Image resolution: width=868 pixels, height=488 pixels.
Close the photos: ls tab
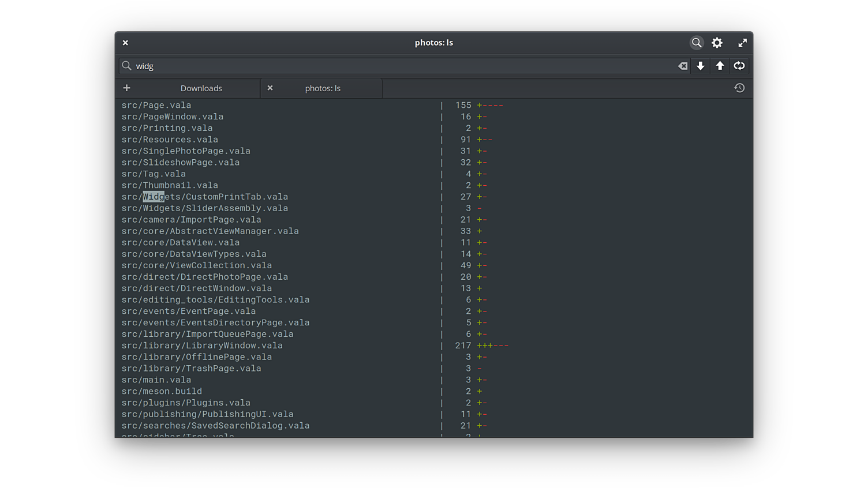[x=270, y=88]
